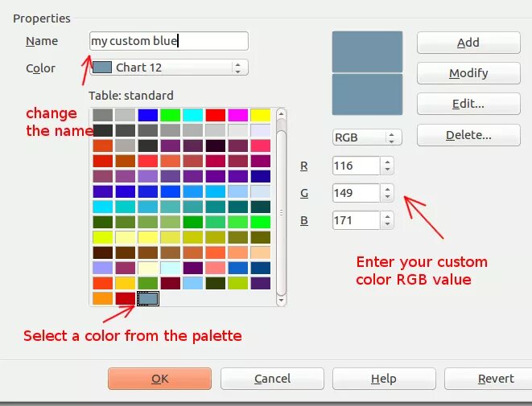Select the peach swatch ending the brown row

coord(261,252)
